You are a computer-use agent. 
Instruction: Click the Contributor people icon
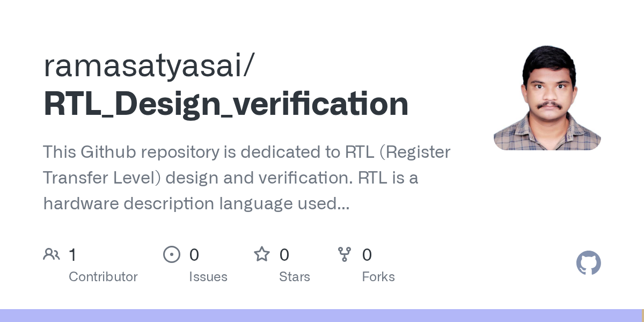point(52,254)
